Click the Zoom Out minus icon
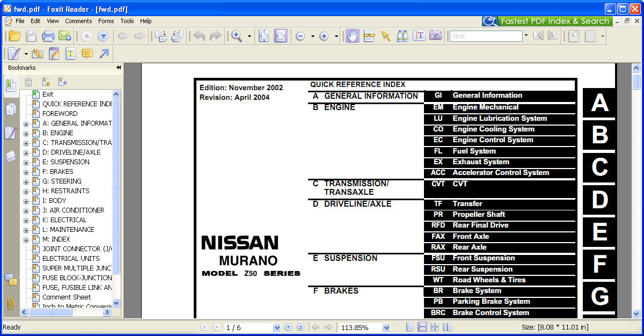 (301, 36)
